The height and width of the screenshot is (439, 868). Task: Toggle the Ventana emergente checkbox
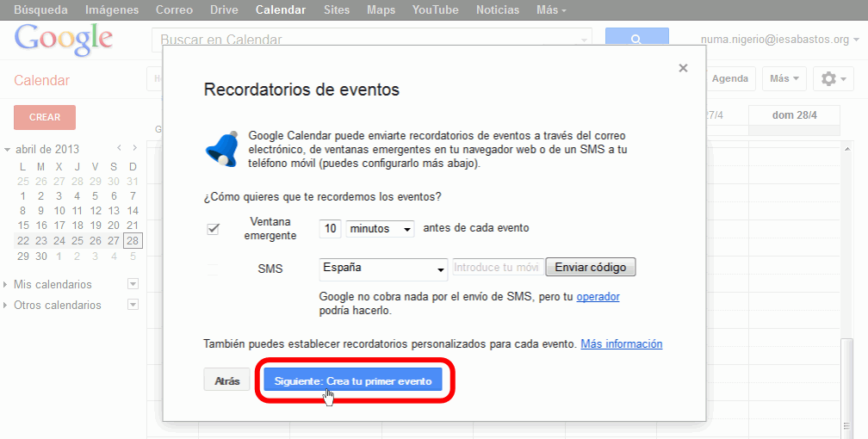(x=214, y=229)
